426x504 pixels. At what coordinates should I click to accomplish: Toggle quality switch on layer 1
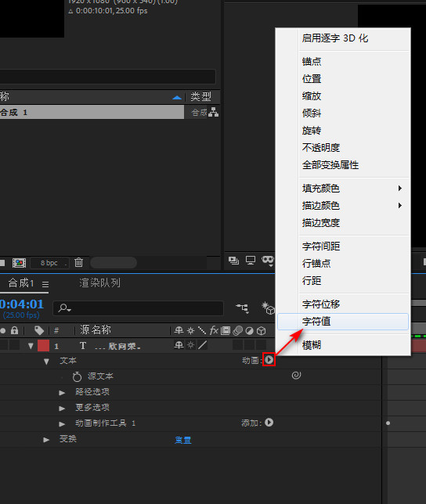(x=202, y=346)
